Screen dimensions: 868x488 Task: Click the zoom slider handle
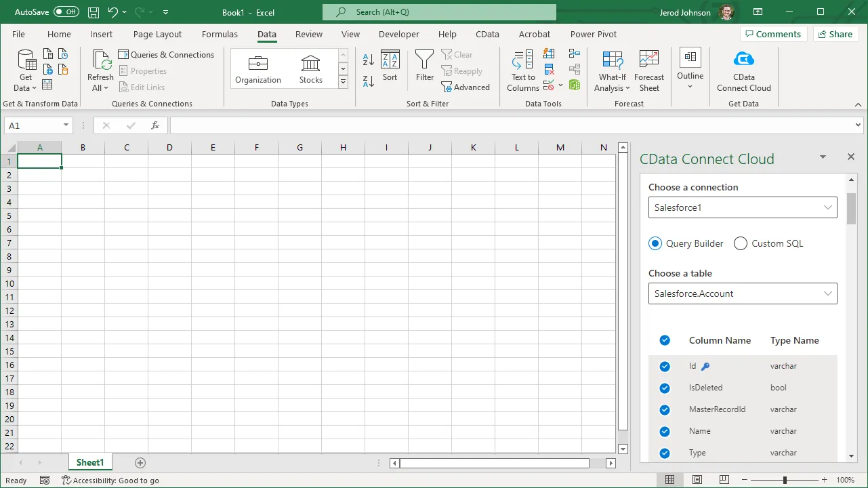click(x=785, y=480)
